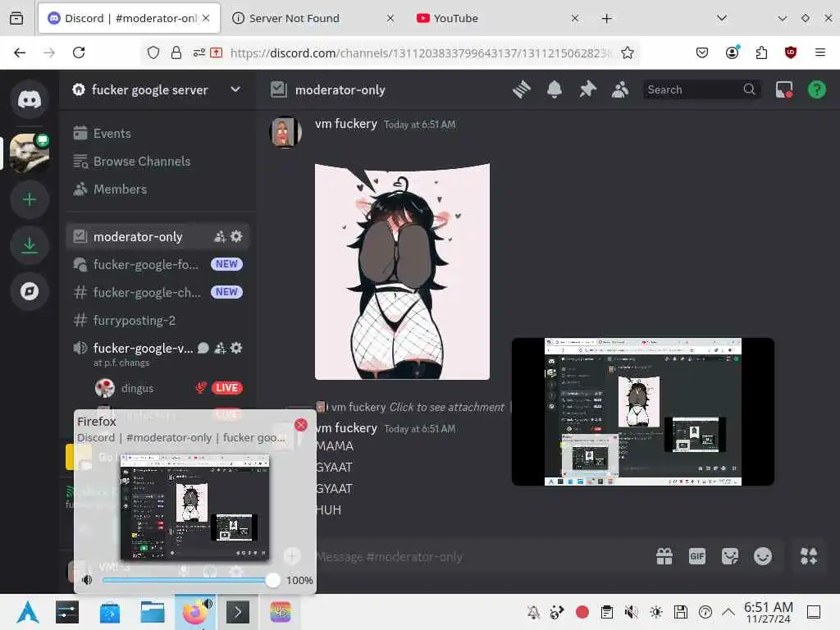The width and height of the screenshot is (840, 630).
Task: Open a new browser tab
Action: point(606,19)
